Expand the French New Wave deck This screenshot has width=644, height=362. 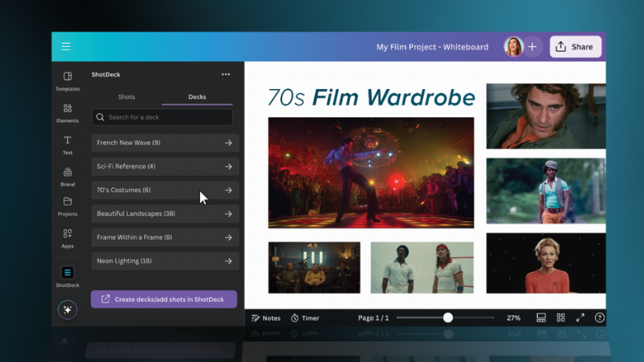(x=165, y=143)
